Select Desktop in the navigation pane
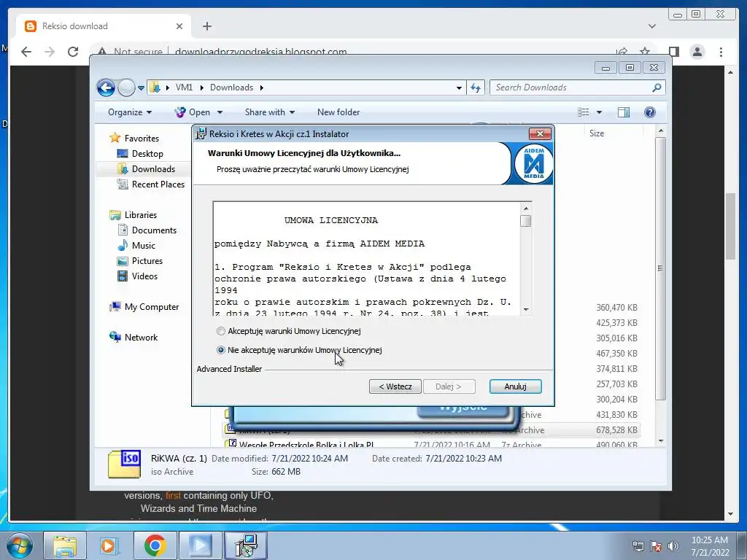The image size is (747, 560). [147, 153]
